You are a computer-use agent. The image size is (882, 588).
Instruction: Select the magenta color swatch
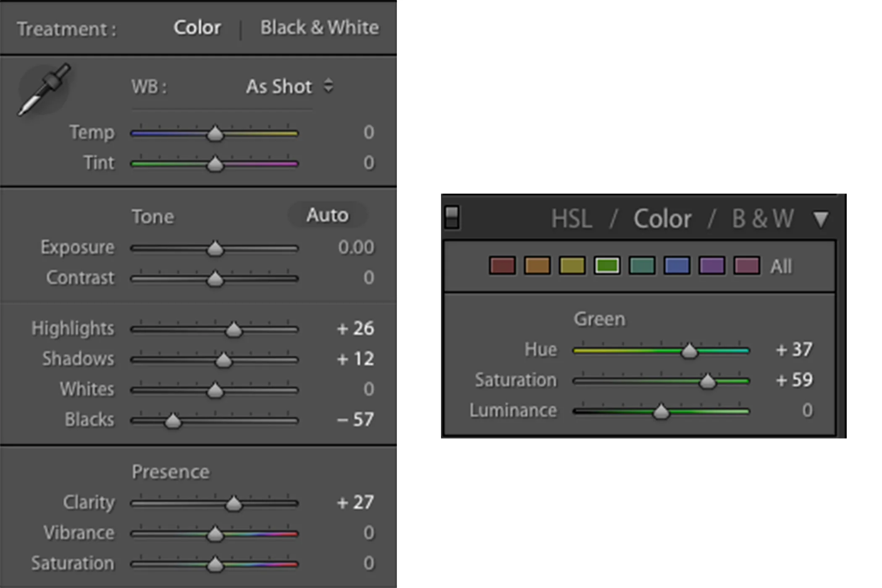pos(746,266)
